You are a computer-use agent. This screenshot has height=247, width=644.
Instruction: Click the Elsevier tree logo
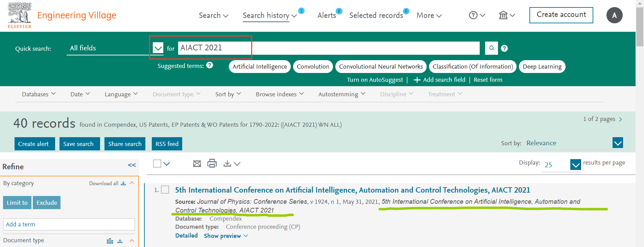[20, 15]
